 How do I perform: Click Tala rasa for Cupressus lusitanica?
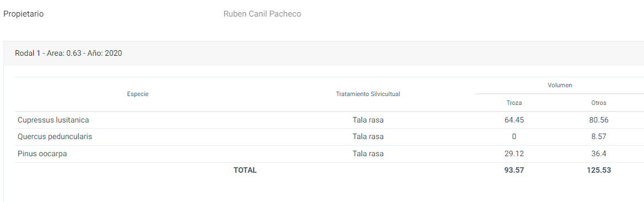click(368, 120)
